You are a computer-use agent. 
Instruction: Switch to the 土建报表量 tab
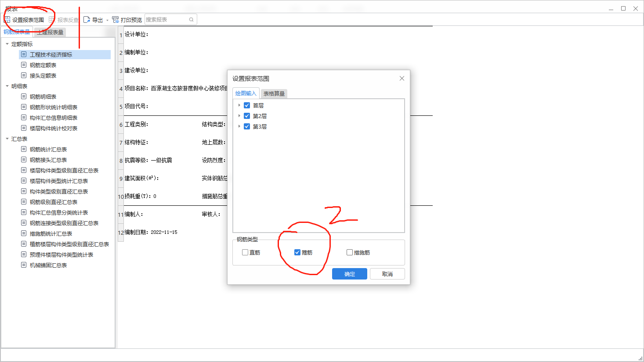coord(50,32)
